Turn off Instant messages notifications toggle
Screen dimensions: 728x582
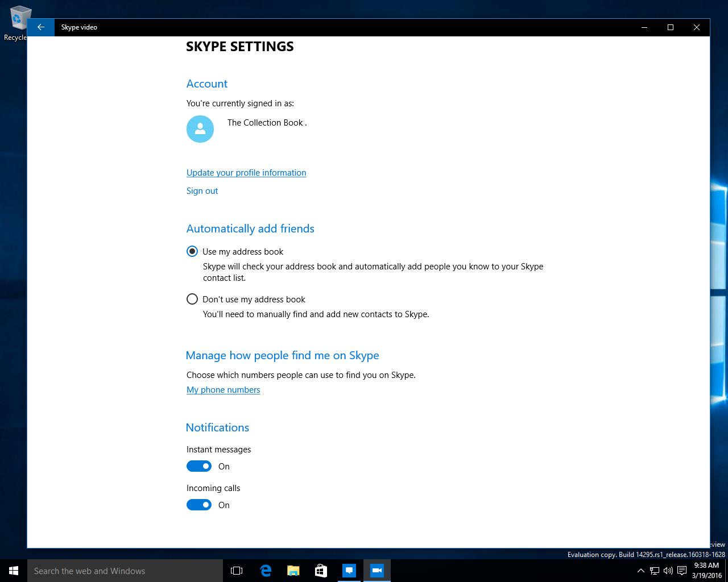pos(199,466)
